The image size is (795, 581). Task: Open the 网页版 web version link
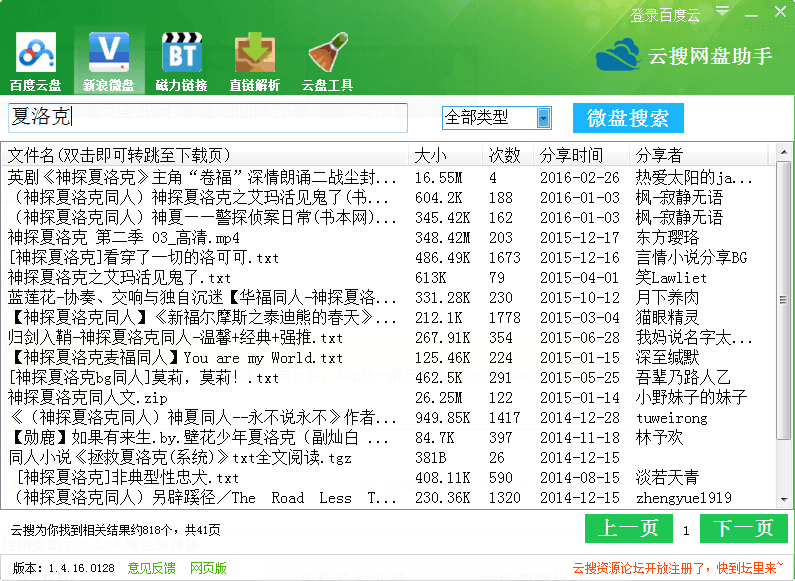tap(209, 568)
